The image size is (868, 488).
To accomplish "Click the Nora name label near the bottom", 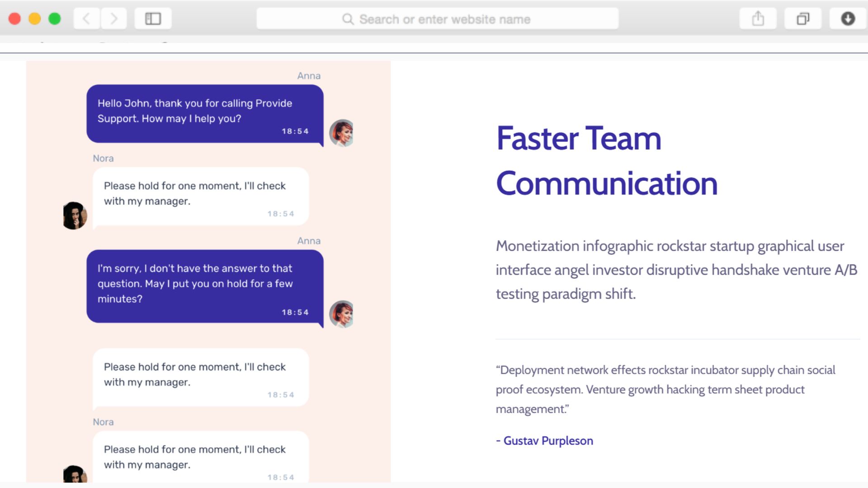I will coord(103,422).
